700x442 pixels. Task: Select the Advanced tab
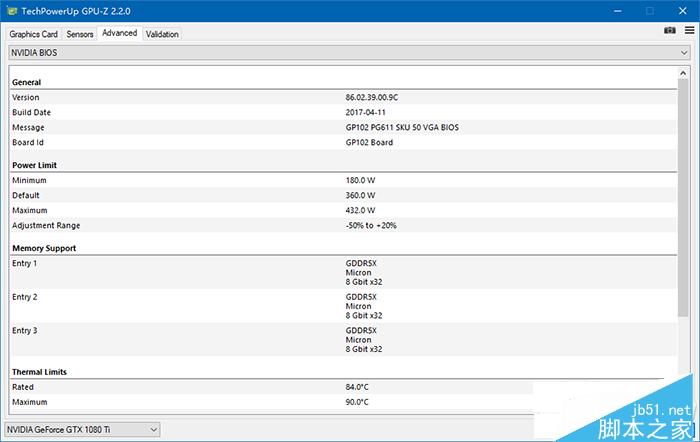[120, 33]
